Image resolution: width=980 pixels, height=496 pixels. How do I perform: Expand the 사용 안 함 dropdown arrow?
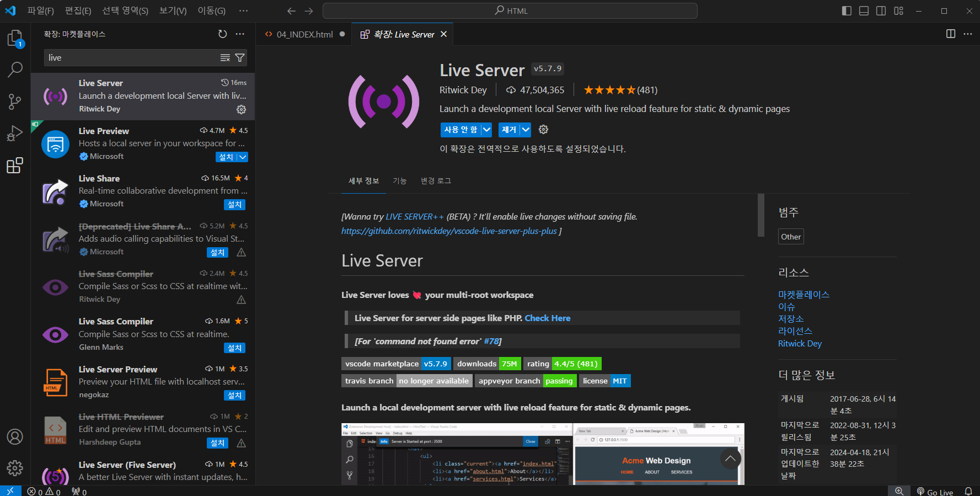(x=486, y=130)
